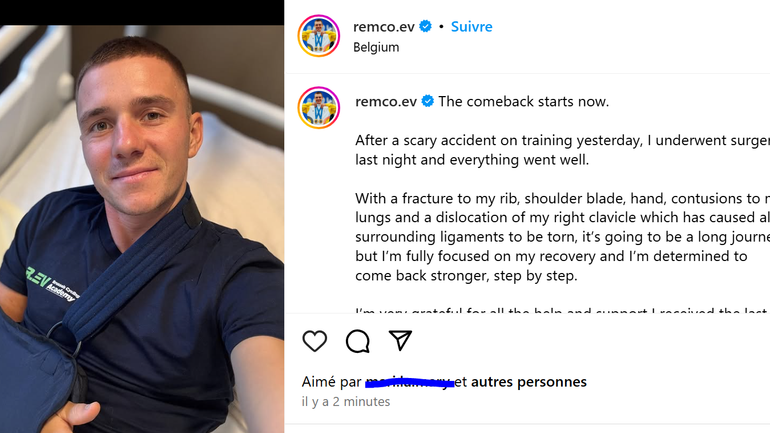Click the caption line The comeback starts now

coord(523,101)
